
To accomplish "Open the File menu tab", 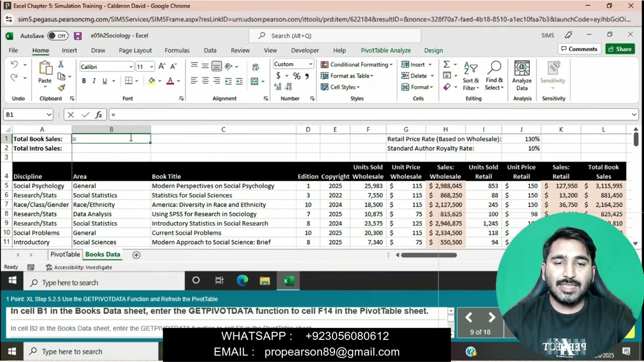I will click(13, 50).
